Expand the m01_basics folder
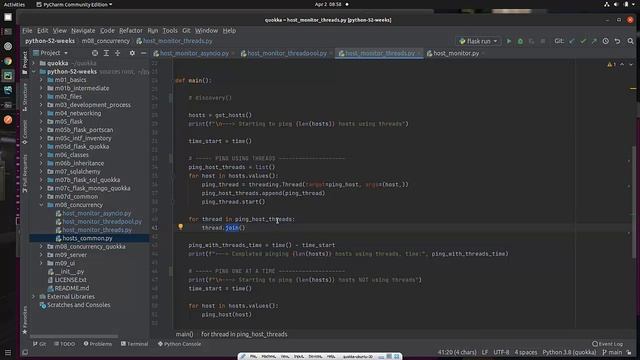640x360 pixels. 41,80
